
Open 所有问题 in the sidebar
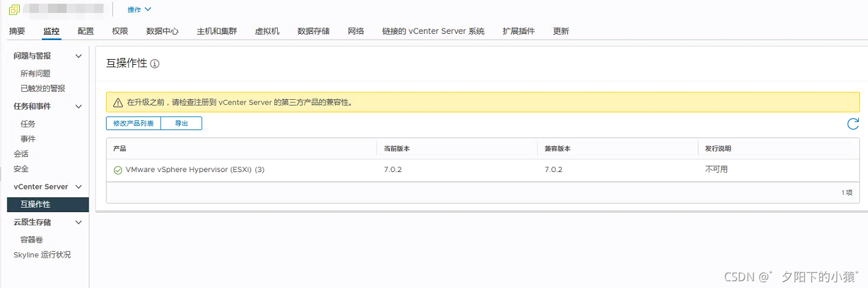tap(36, 73)
